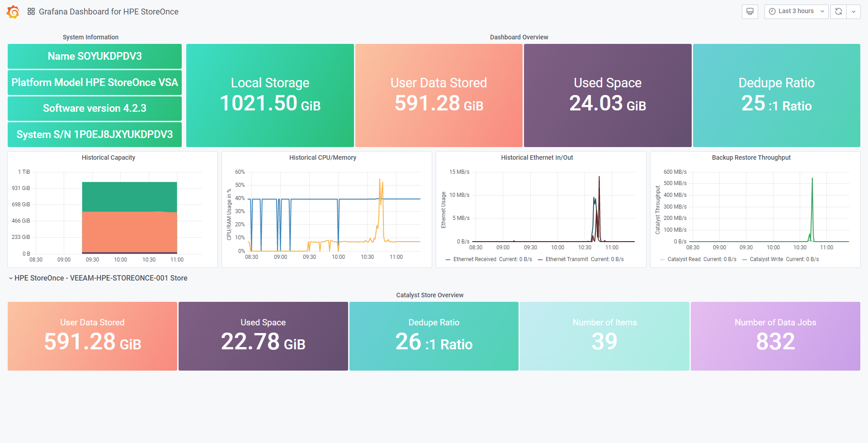This screenshot has height=443, width=868.
Task: Click the dashboards grid icon beside title
Action: [31, 12]
